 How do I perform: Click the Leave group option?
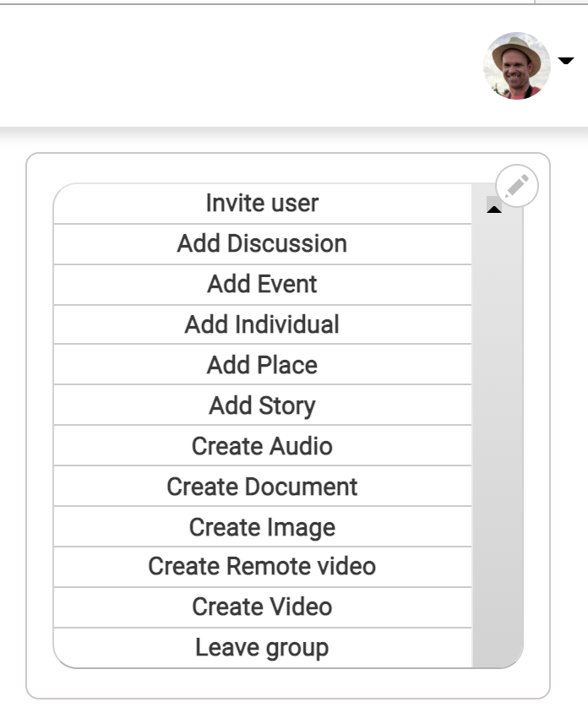[263, 647]
